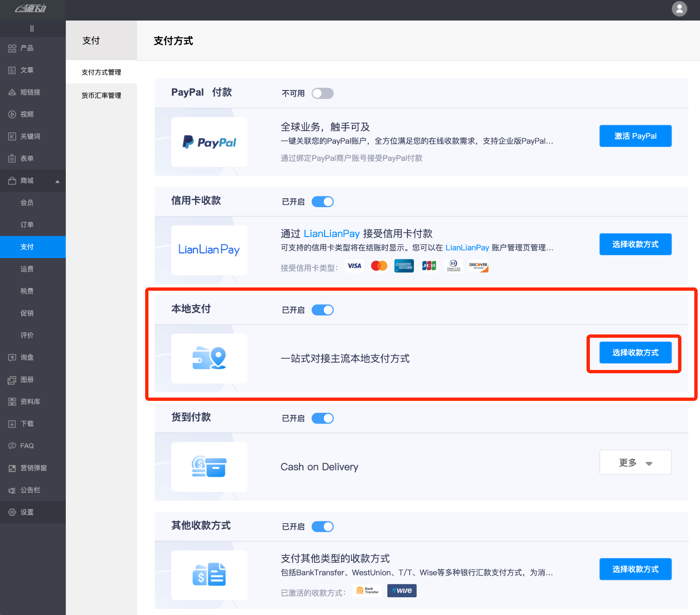Click the 视频 sidebar icon
The height and width of the screenshot is (615, 700).
(26, 114)
